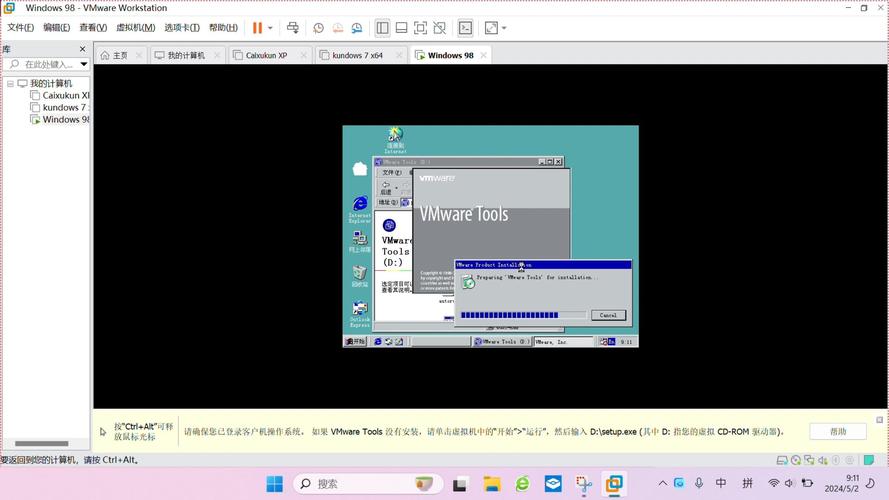The height and width of the screenshot is (500, 889).
Task: Send Ctrl+Alt+Del using the toolbar icon
Action: [x=293, y=28]
